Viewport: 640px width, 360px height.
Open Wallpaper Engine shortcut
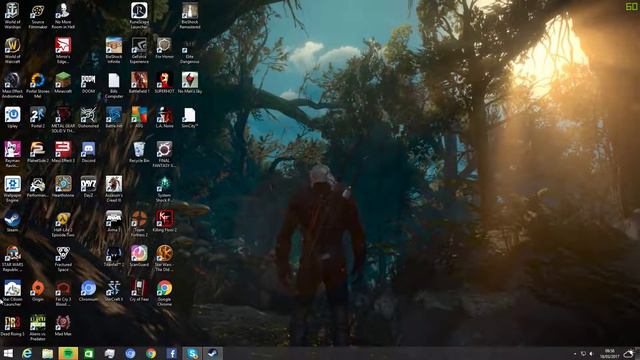[x=12, y=189]
